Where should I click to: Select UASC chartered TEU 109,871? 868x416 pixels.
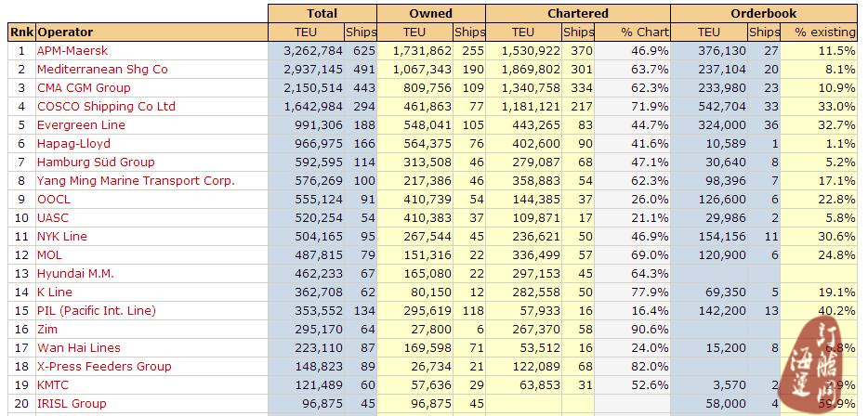pyautogui.click(x=536, y=218)
